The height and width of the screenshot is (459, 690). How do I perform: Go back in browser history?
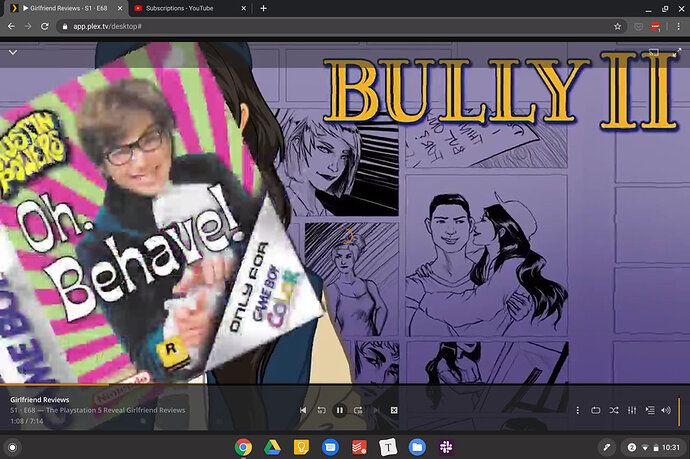point(11,26)
